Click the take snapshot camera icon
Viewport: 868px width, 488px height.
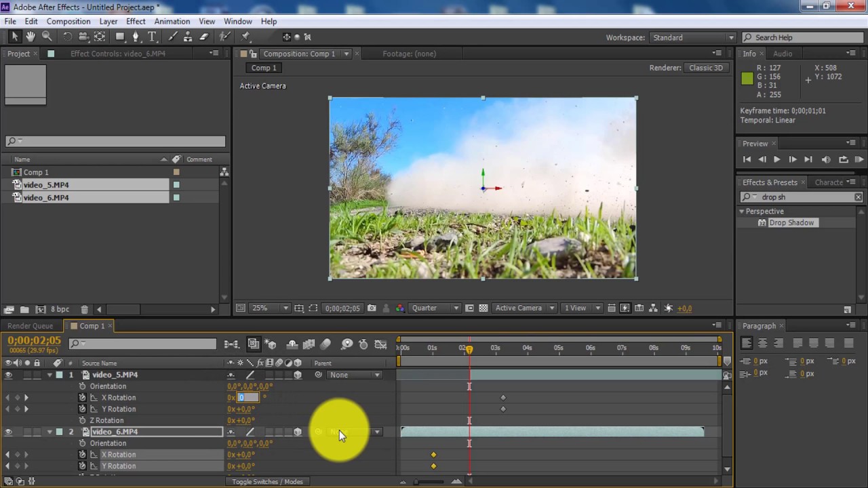pyautogui.click(x=372, y=308)
